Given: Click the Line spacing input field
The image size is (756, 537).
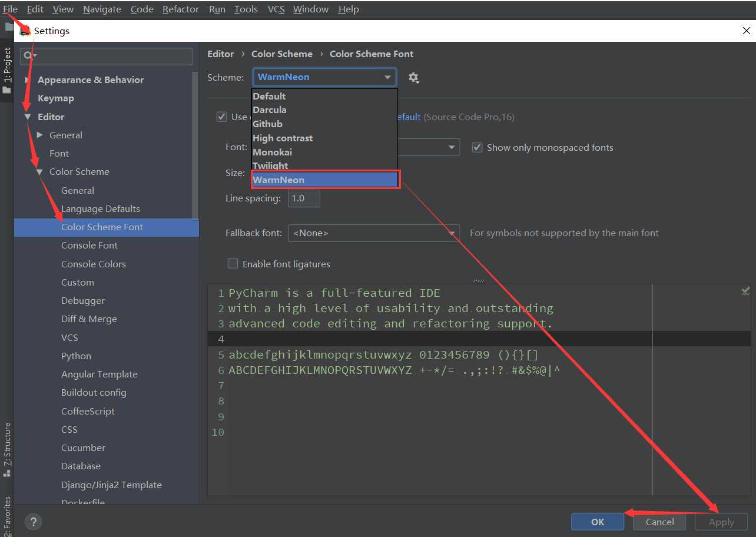Looking at the screenshot, I should pos(304,198).
